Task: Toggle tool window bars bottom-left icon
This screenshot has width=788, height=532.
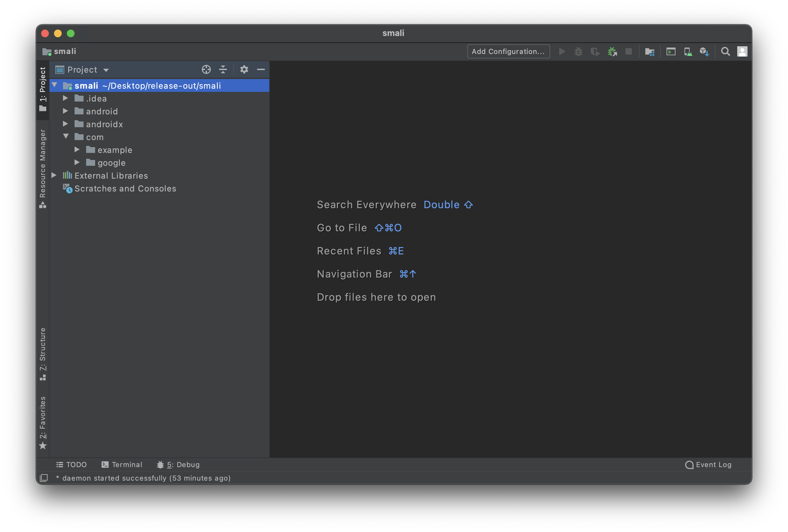Action: [44, 478]
